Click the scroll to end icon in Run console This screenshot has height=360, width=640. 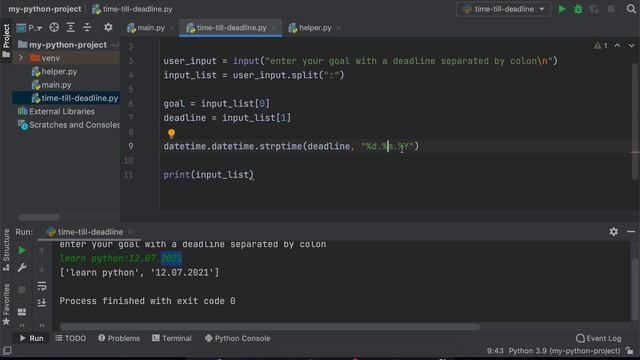(42, 302)
